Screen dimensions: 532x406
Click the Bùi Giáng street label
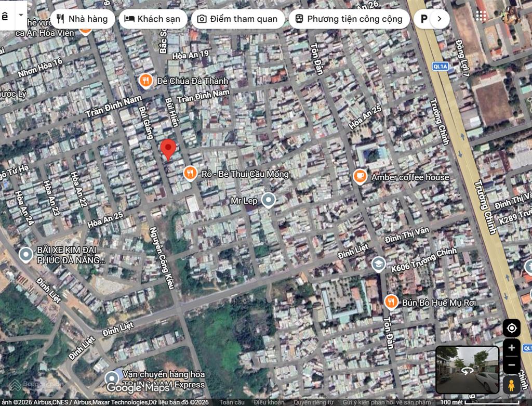click(146, 123)
